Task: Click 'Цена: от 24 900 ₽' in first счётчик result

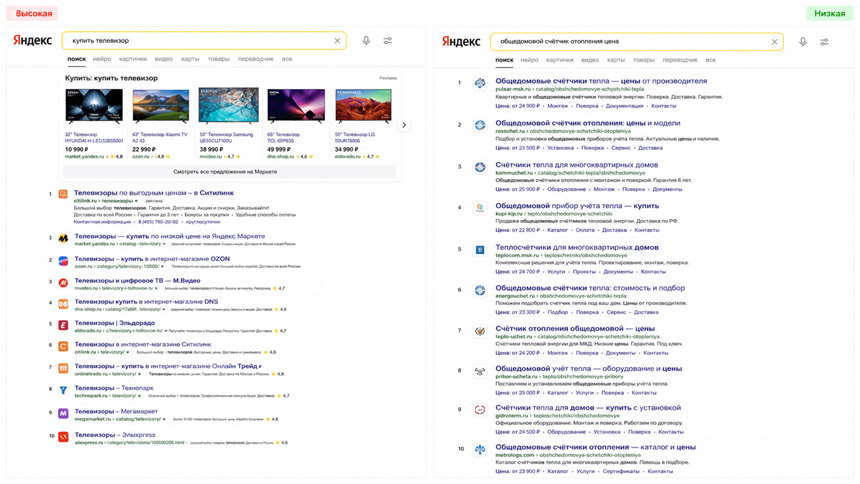Action: coord(518,106)
